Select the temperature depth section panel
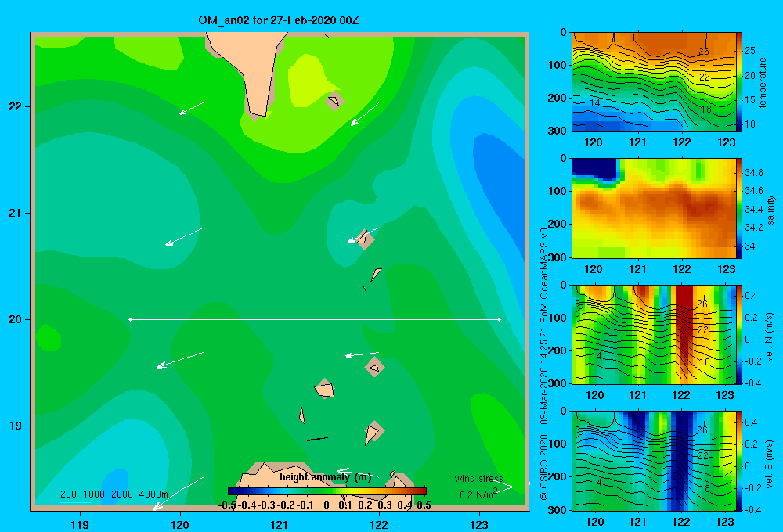The image size is (783, 532). (654, 82)
